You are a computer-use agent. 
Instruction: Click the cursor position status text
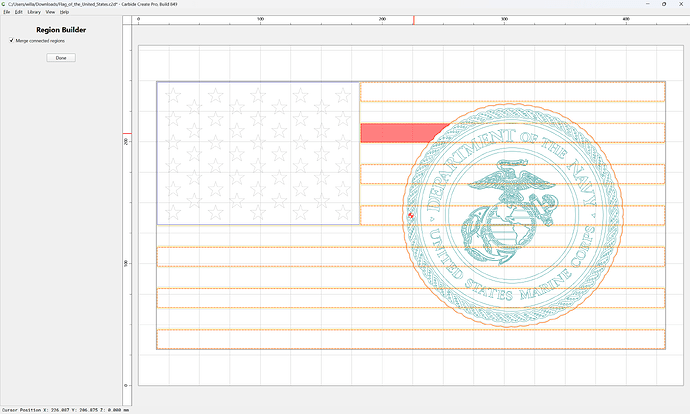point(66,410)
